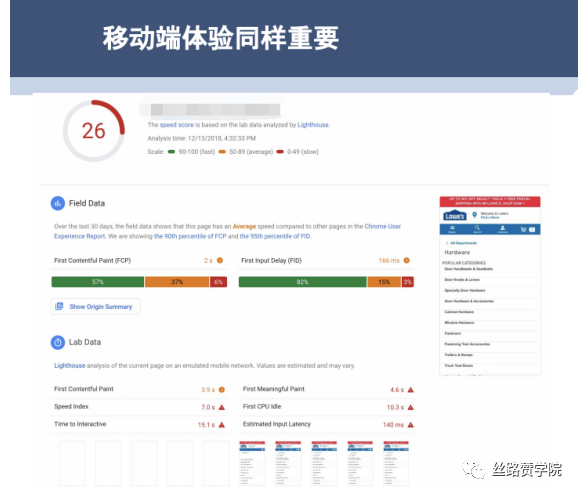Image resolution: width=580 pixels, height=495 pixels.
Task: Click the First Contentful Paint (FCP) label
Action: coord(92,261)
